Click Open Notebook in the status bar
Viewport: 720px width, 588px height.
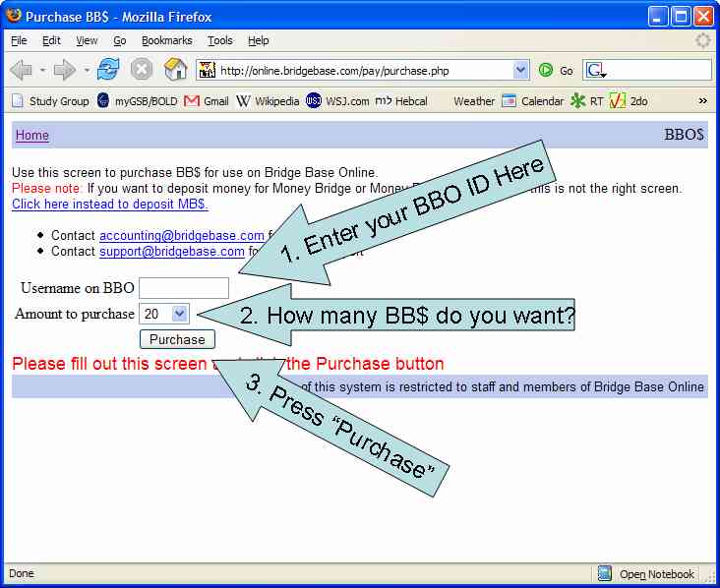657,574
